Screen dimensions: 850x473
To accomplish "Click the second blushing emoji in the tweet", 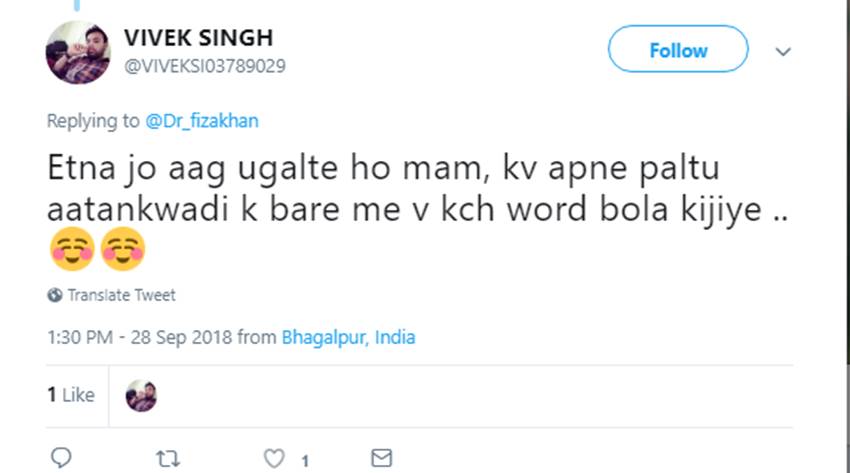I will click(122, 249).
